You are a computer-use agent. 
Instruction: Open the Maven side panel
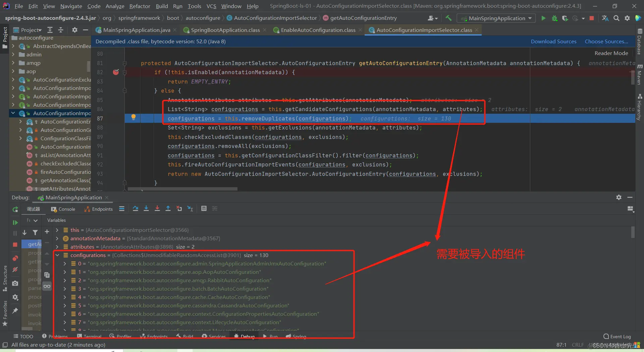tap(640, 74)
